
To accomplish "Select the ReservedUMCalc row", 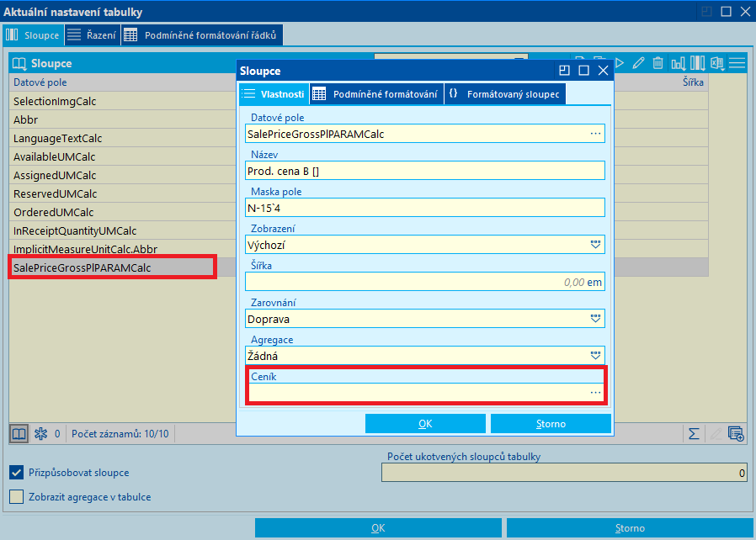I will click(x=122, y=193).
